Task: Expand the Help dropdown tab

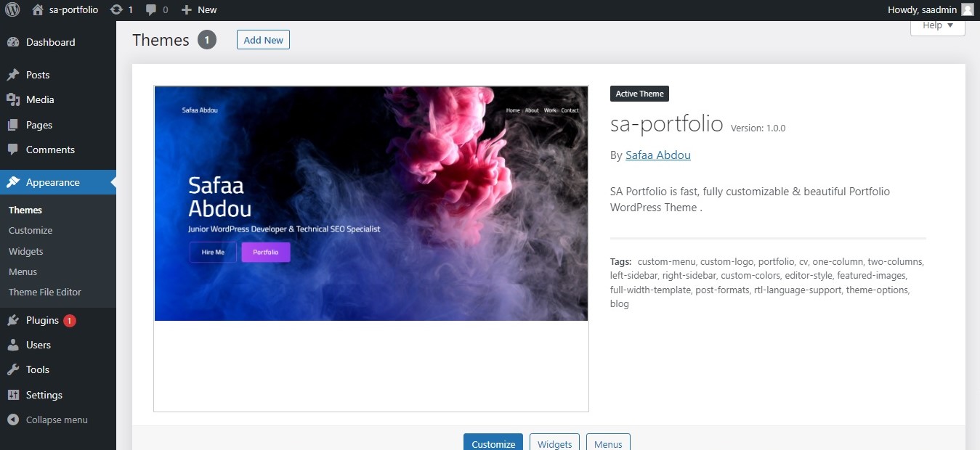Action: (x=937, y=25)
